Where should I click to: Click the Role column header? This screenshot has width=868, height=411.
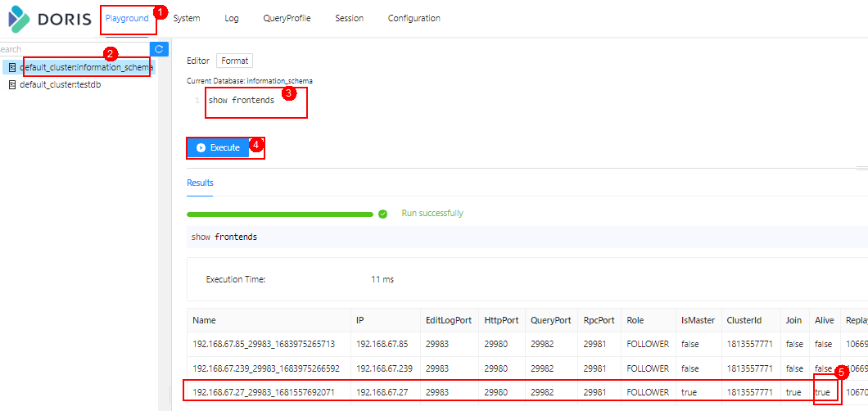coord(649,320)
